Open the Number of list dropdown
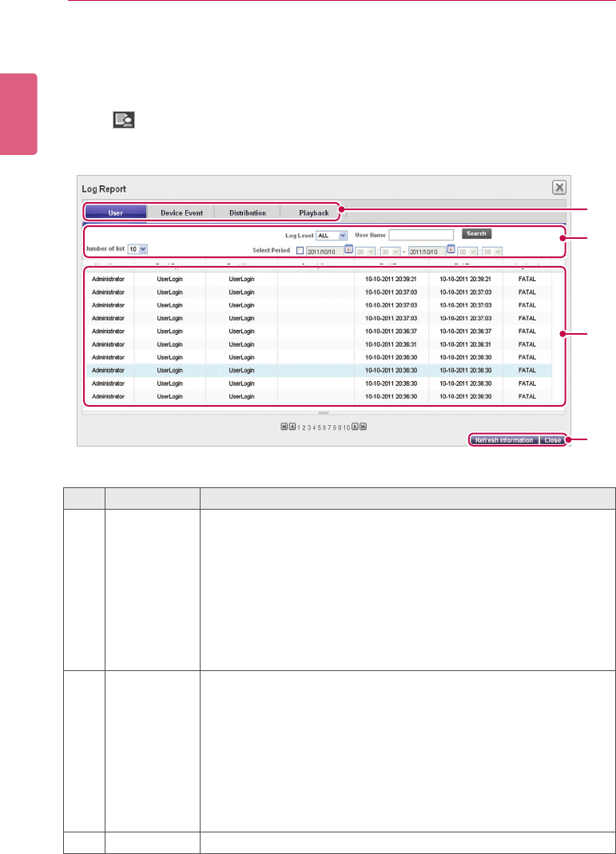Screen dimensions: 616x854 click(137, 249)
